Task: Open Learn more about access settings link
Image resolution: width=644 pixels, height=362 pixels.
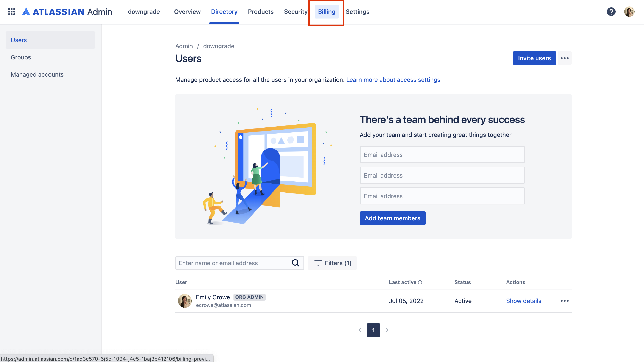Action: (393, 80)
